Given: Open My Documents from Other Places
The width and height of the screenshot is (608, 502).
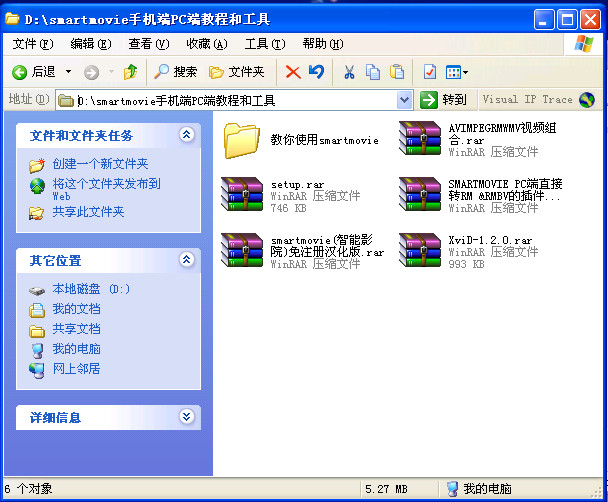Looking at the screenshot, I should pos(76,309).
